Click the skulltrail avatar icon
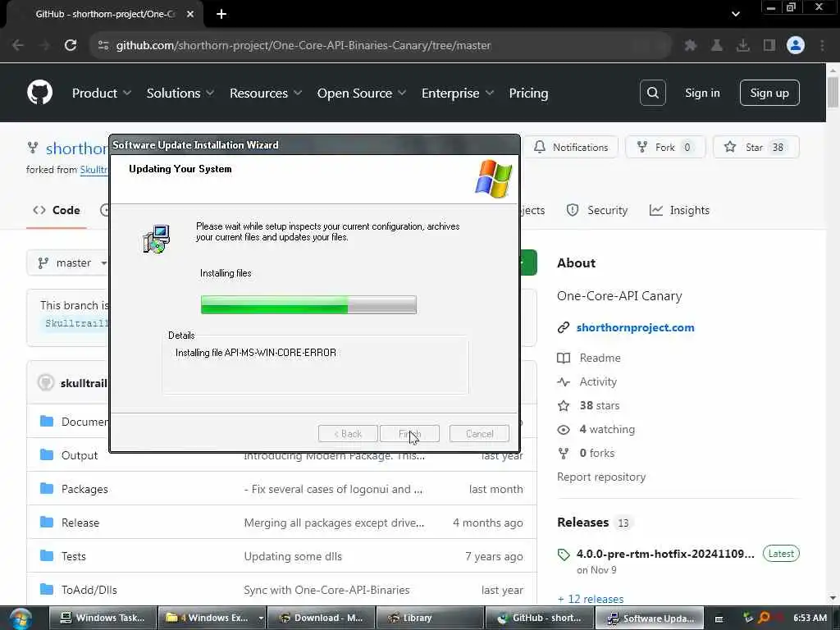The height and width of the screenshot is (630, 840). point(46,382)
